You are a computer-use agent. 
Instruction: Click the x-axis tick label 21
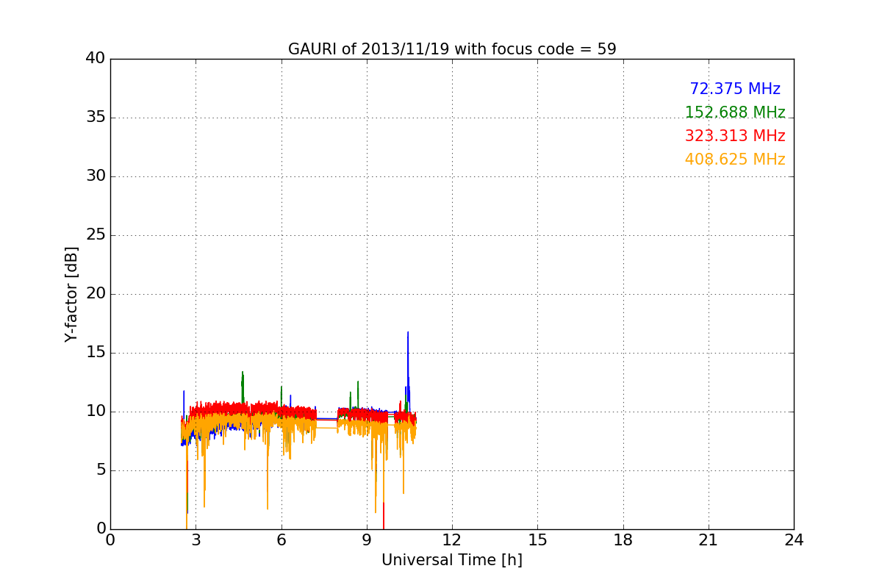[709, 540]
